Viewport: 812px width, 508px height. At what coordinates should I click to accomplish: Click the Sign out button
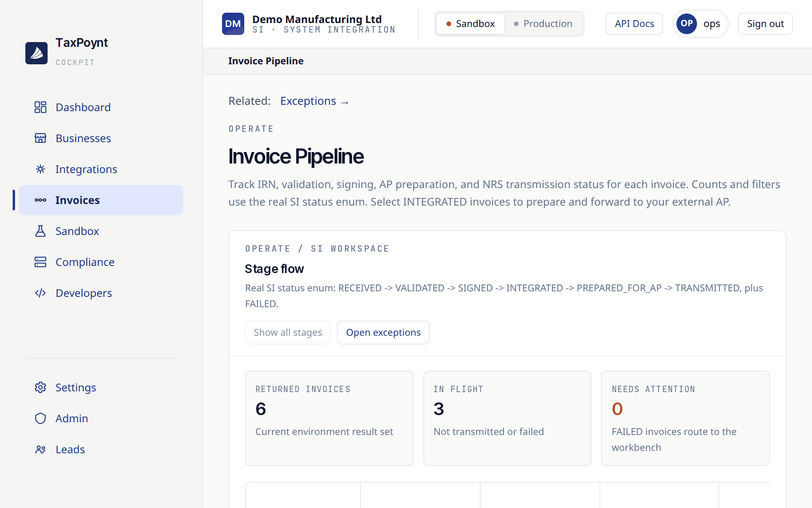[765, 24]
